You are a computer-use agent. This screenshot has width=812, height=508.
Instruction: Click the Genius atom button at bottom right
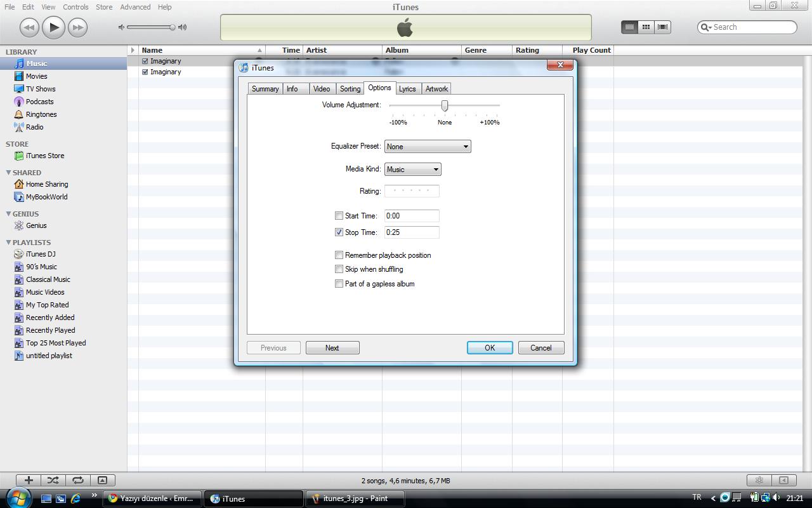(759, 481)
